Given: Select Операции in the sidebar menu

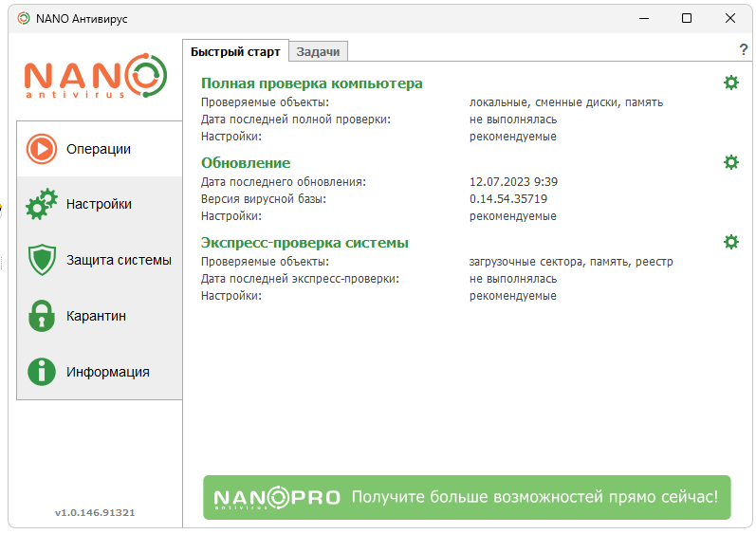Looking at the screenshot, I should (x=99, y=149).
